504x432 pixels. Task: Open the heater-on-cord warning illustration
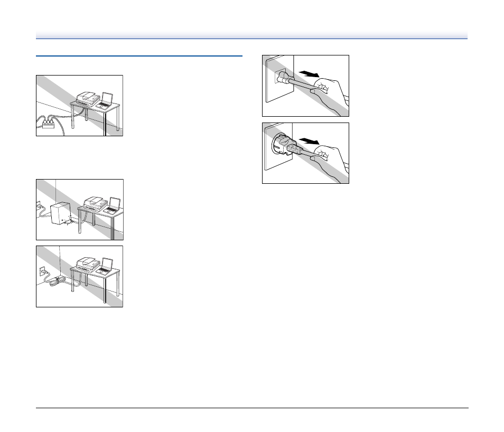[80, 210]
